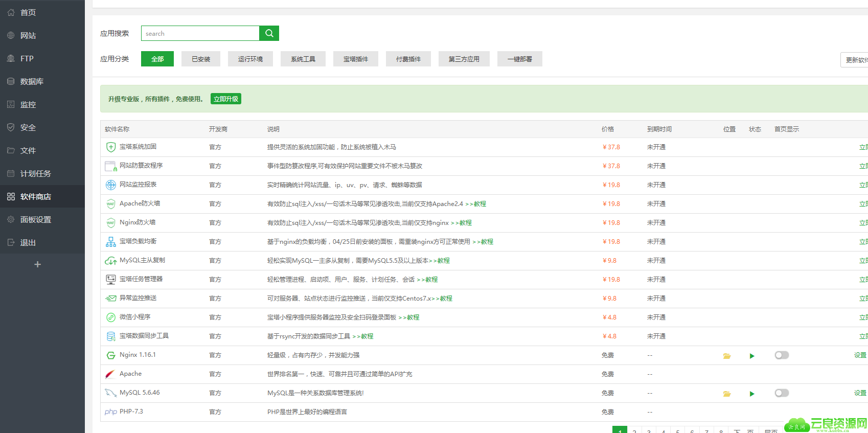Image resolution: width=868 pixels, height=433 pixels.
Task: Click the 宝塔任务管理器 icon
Action: 110,280
